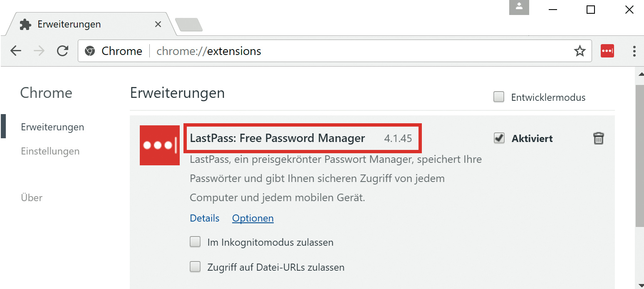Go back using the back arrow
Image resolution: width=644 pixels, height=289 pixels.
coord(16,51)
